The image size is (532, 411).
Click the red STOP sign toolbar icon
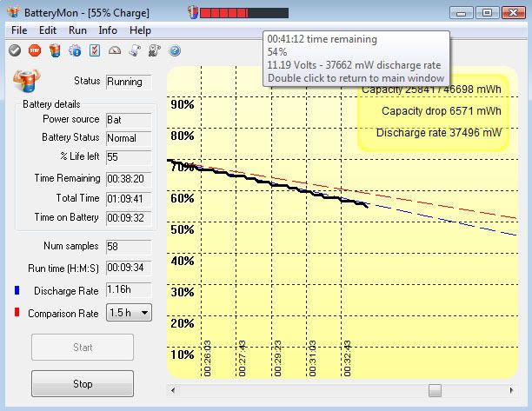tap(35, 51)
